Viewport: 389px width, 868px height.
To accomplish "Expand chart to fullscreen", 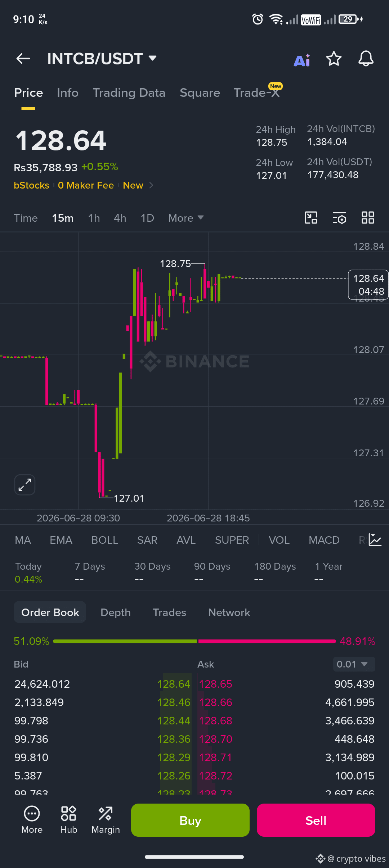I will point(24,485).
